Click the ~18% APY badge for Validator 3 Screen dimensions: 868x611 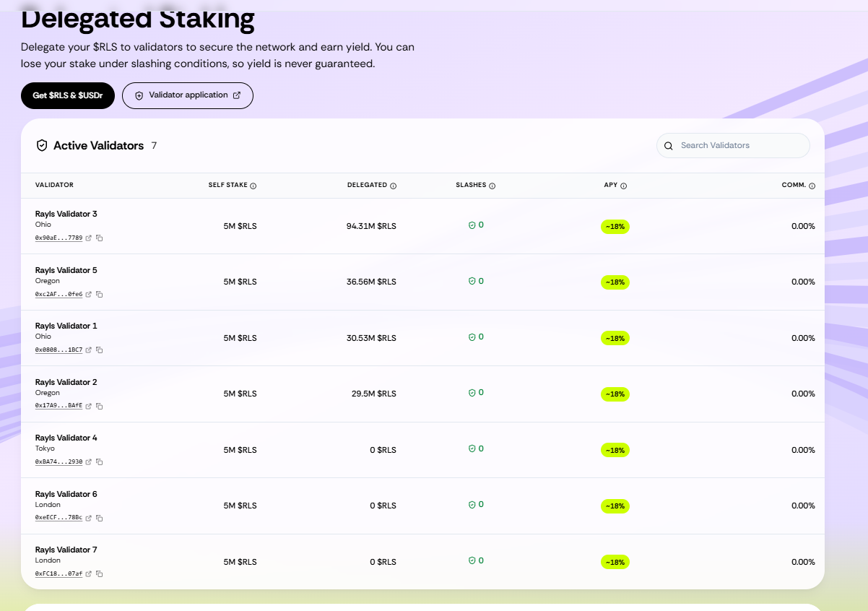pos(615,227)
